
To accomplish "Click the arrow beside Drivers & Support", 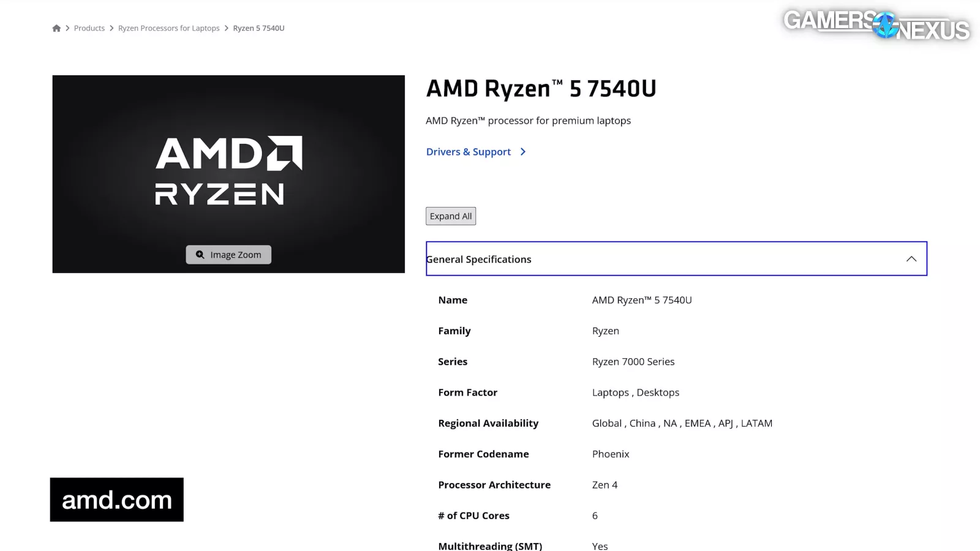I will click(x=522, y=152).
